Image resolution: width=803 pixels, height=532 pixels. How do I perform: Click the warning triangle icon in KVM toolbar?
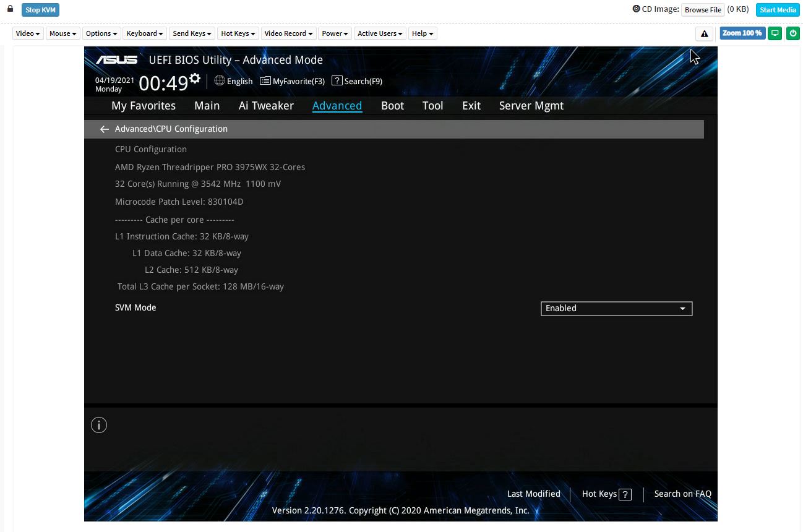704,33
